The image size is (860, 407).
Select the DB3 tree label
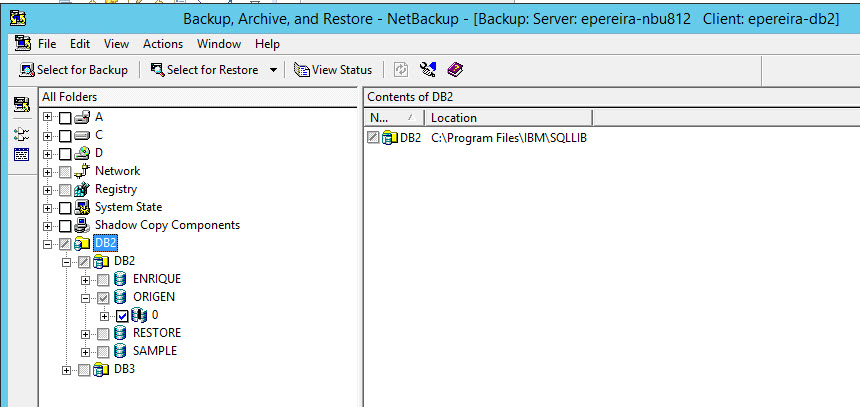[125, 369]
